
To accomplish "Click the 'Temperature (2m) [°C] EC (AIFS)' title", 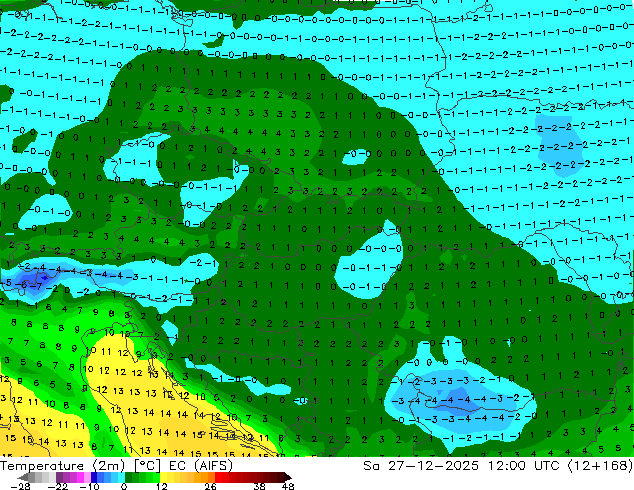I will (x=116, y=465).
